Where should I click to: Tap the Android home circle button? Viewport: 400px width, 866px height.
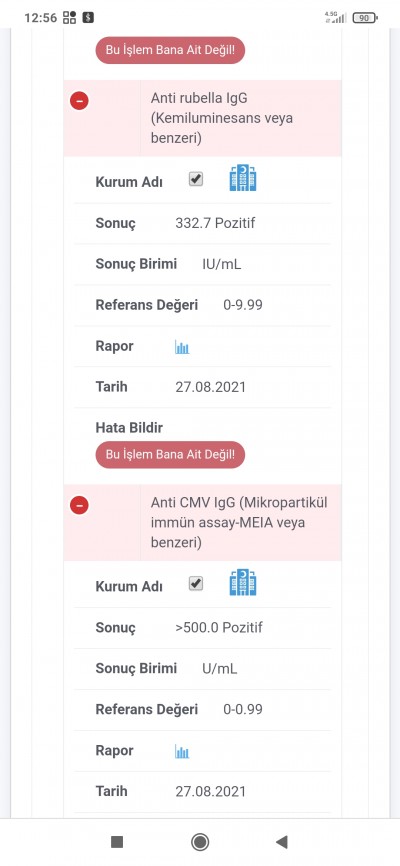199,842
